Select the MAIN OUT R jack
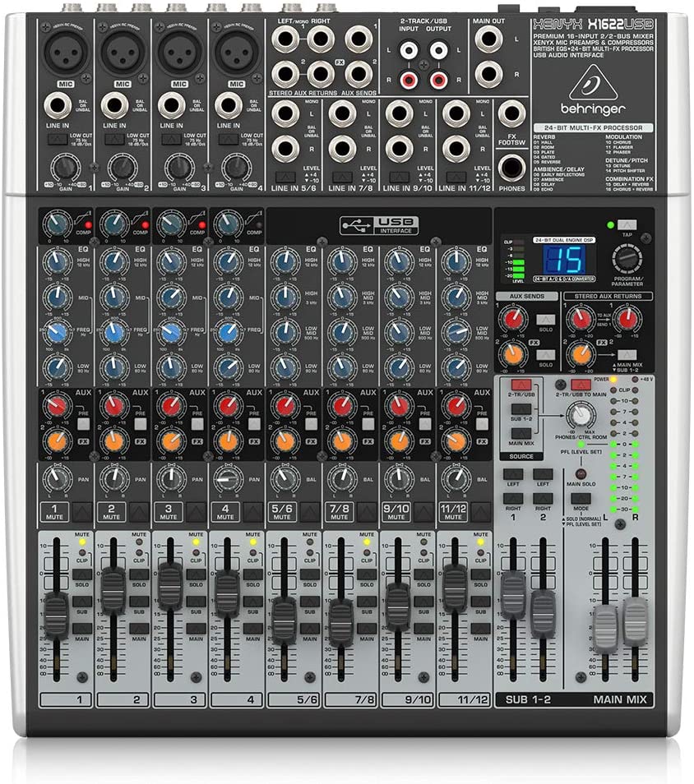This screenshot has height=784, width=694. [x=489, y=74]
